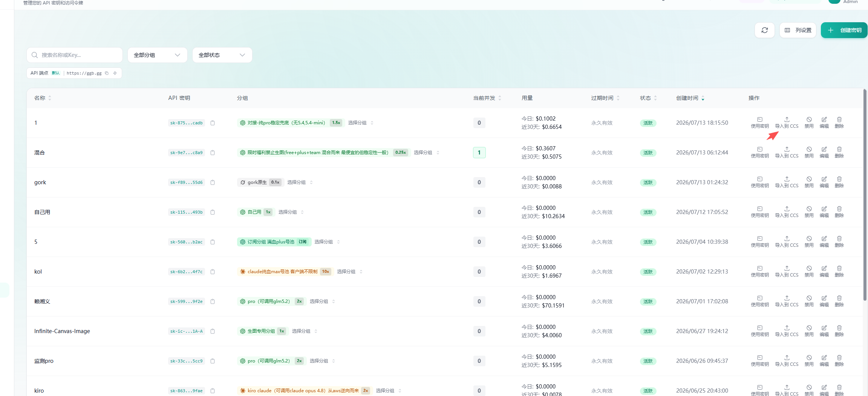Use the Infinite-Canvas-Image key
Screen dimensions: 868x396
click(x=760, y=331)
